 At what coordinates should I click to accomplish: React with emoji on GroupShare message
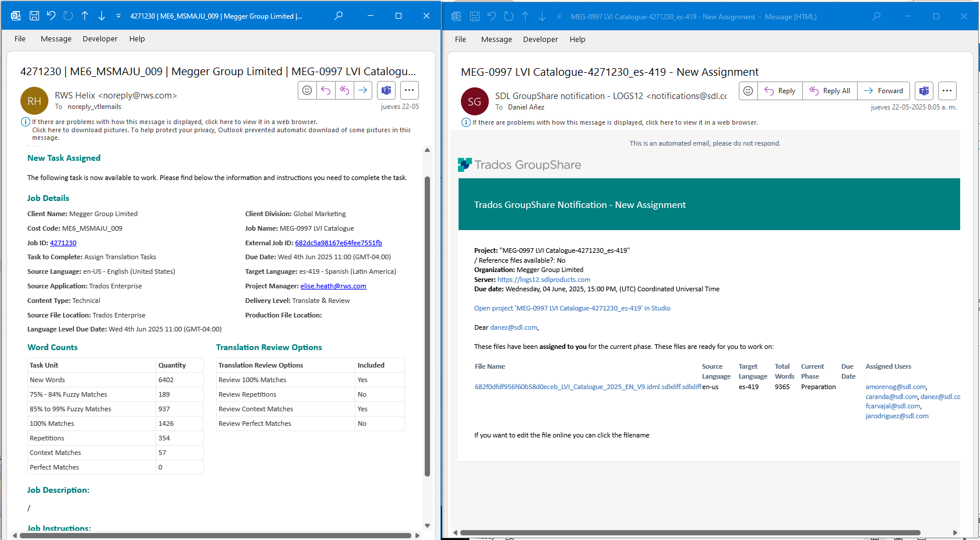point(748,91)
